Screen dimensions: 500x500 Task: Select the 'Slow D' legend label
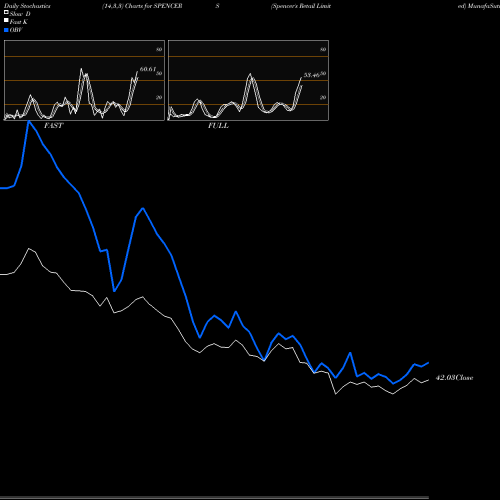20,14
